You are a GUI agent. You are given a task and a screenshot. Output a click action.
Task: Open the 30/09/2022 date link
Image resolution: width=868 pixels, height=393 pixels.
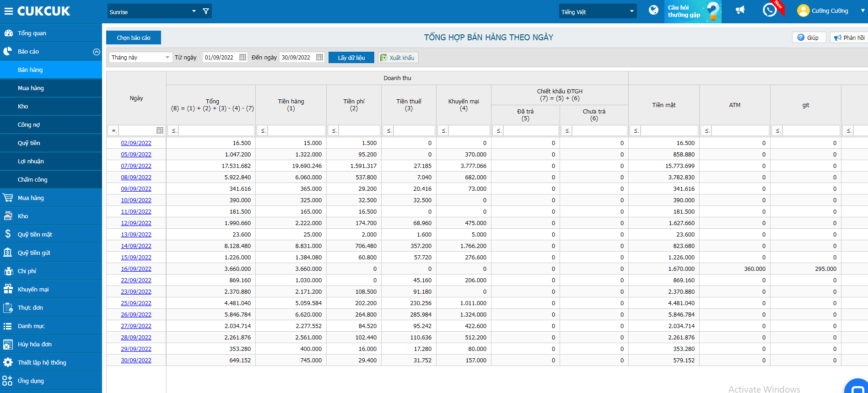coord(136,360)
